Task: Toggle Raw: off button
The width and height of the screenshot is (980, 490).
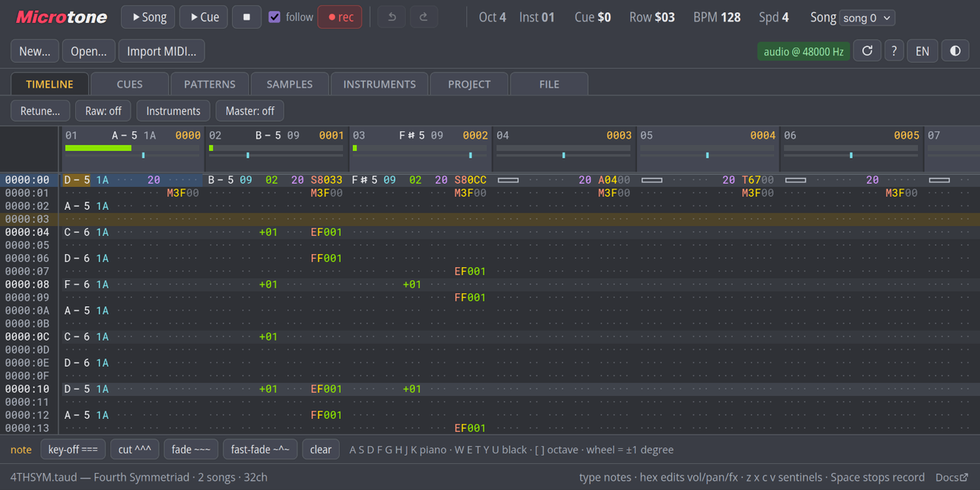Action: [103, 111]
